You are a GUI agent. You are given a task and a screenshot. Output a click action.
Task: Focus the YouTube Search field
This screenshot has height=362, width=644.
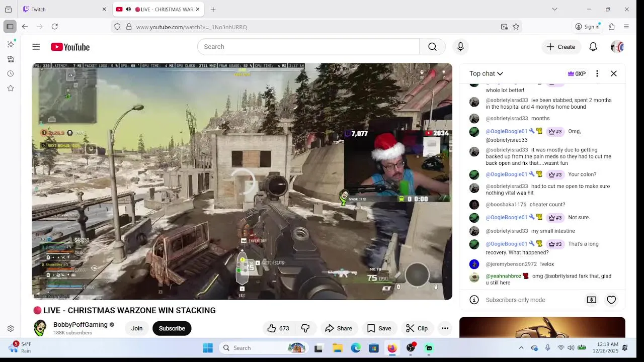click(x=308, y=47)
